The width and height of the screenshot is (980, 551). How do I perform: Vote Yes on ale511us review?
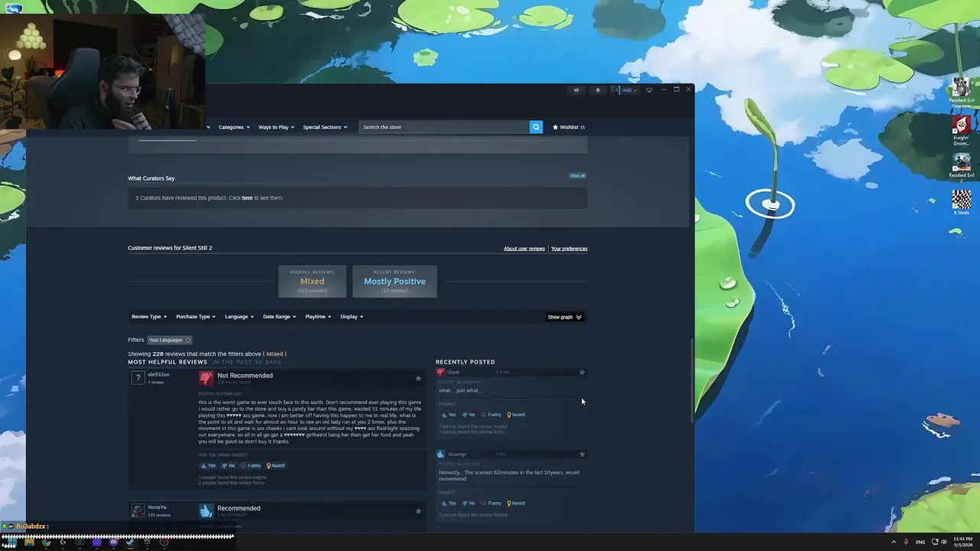(208, 465)
